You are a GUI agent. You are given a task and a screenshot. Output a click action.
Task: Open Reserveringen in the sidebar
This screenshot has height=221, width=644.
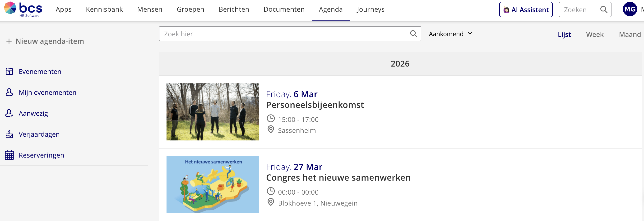pos(42,155)
